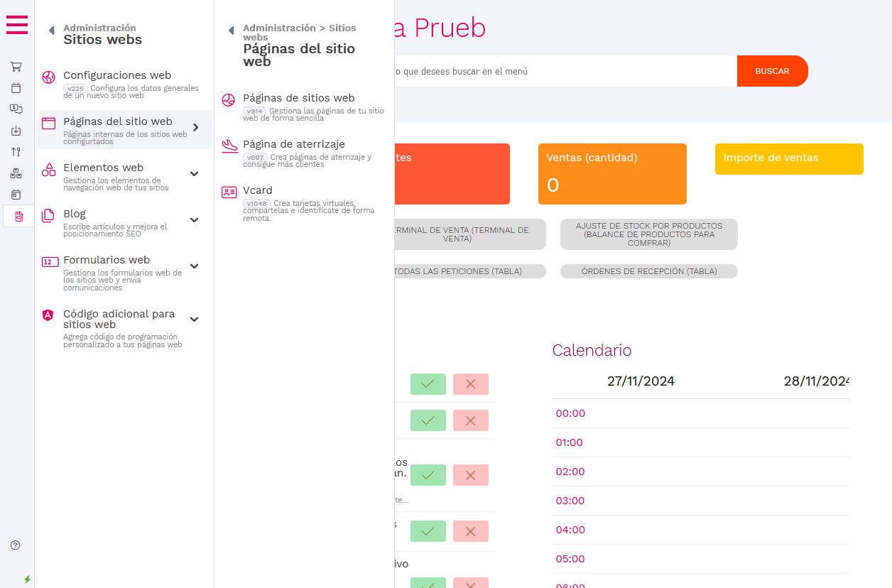Open the currency chat sidebar icon
This screenshot has width=892, height=588.
click(x=16, y=109)
